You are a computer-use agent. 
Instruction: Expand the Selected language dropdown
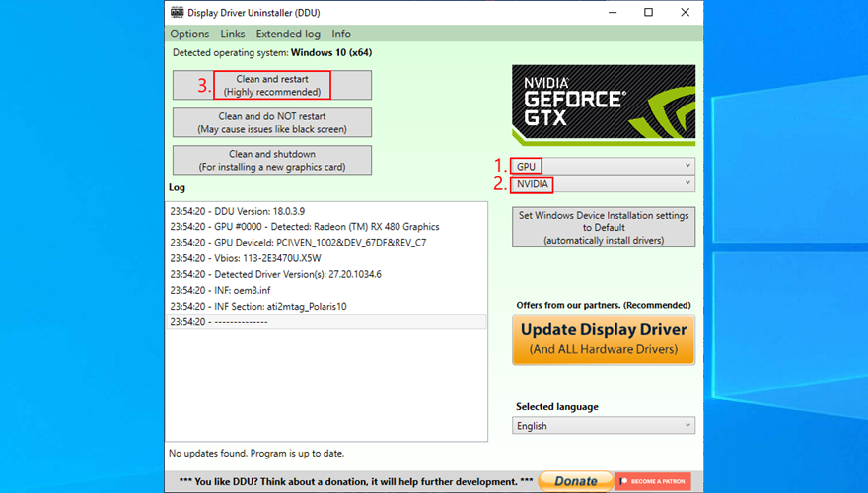(603, 426)
